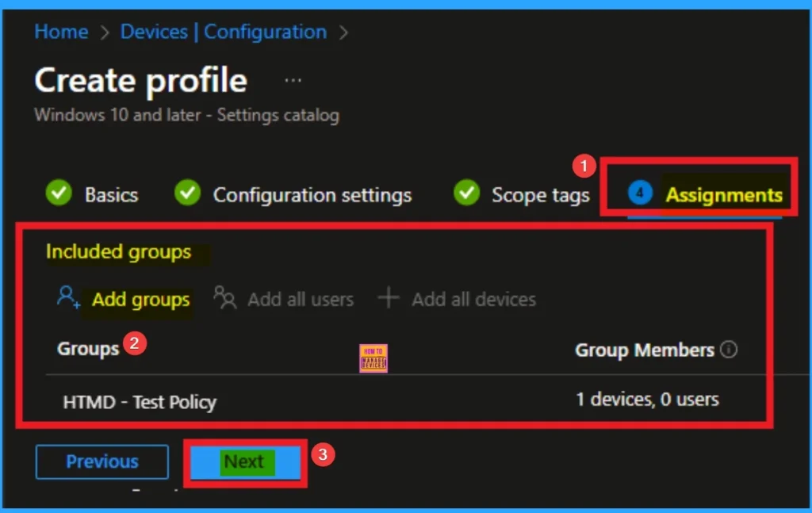This screenshot has width=812, height=513.
Task: Click the green checkmark beside Basics
Action: 58,193
